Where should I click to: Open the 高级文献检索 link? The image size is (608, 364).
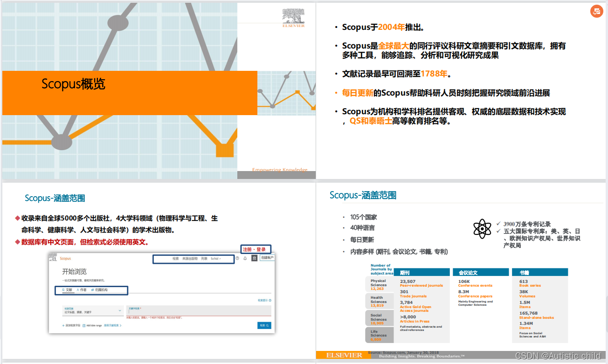[112, 325]
